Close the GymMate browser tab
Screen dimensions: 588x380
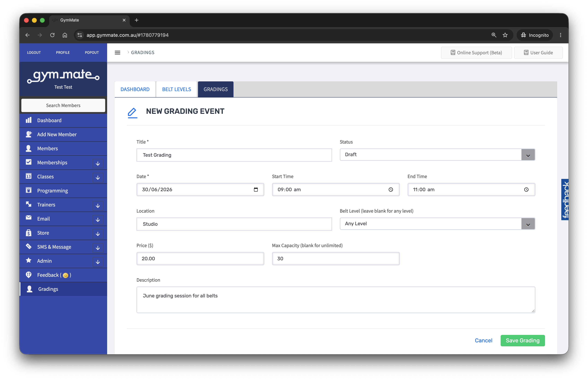pyautogui.click(x=124, y=20)
